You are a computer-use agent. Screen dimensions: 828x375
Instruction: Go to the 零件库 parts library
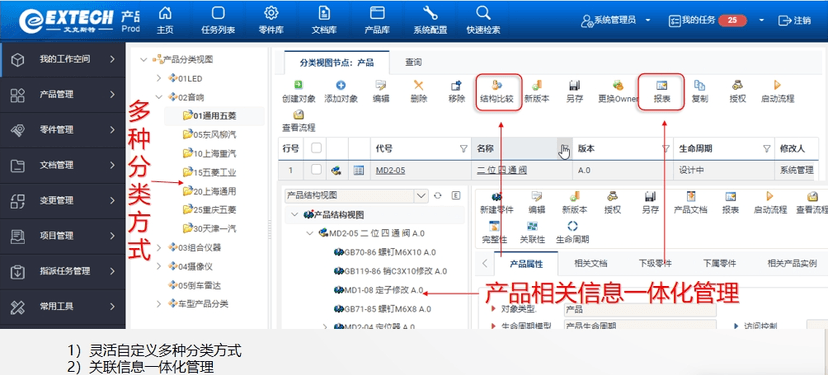(271, 20)
